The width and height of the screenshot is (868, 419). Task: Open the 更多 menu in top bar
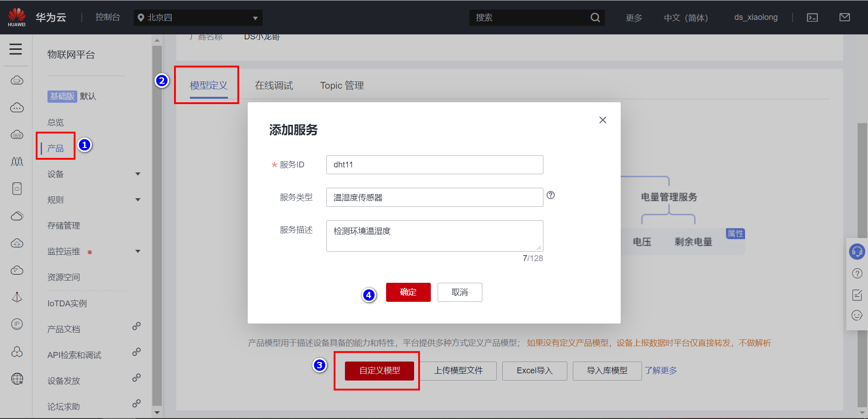(x=634, y=18)
